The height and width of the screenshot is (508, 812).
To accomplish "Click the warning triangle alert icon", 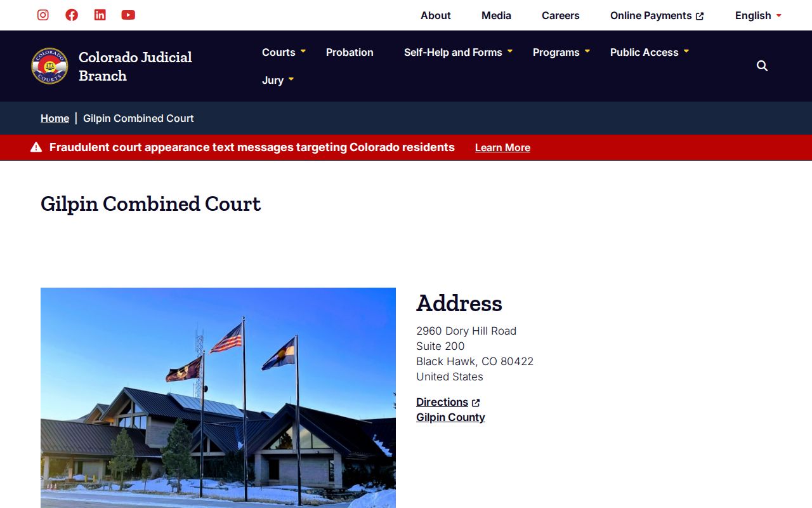I will click(x=36, y=147).
